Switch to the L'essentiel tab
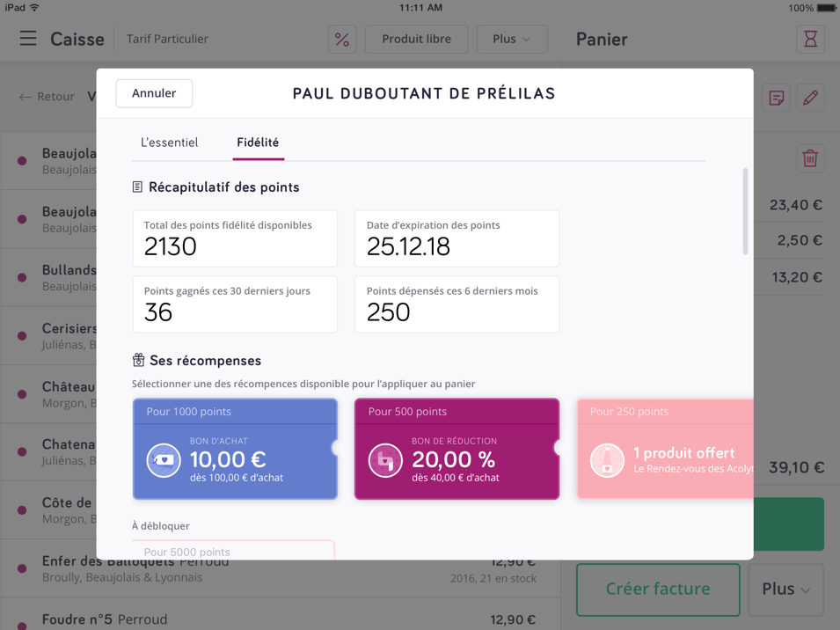Screen dimensions: 840x630 pyautogui.click(x=169, y=143)
